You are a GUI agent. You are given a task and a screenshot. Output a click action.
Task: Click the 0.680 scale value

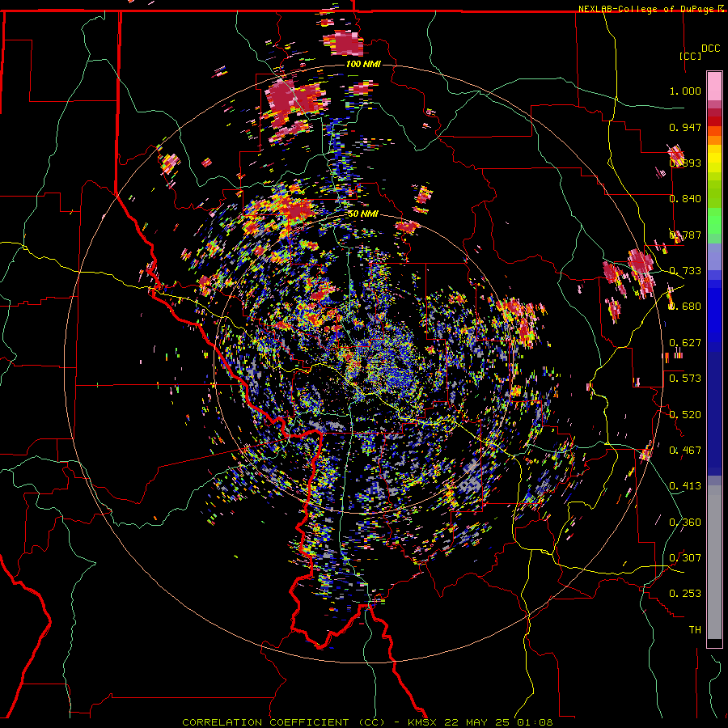click(685, 307)
